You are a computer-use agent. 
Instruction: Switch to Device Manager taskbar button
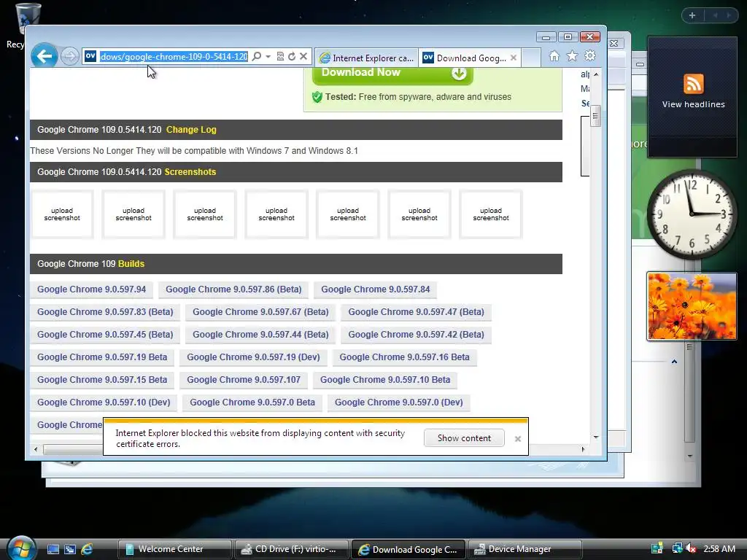click(x=525, y=549)
